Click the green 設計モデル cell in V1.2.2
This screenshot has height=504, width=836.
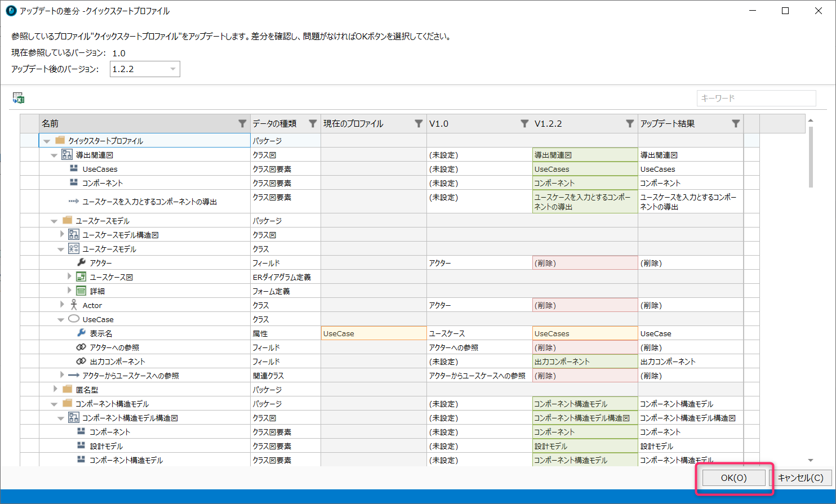[x=585, y=445]
